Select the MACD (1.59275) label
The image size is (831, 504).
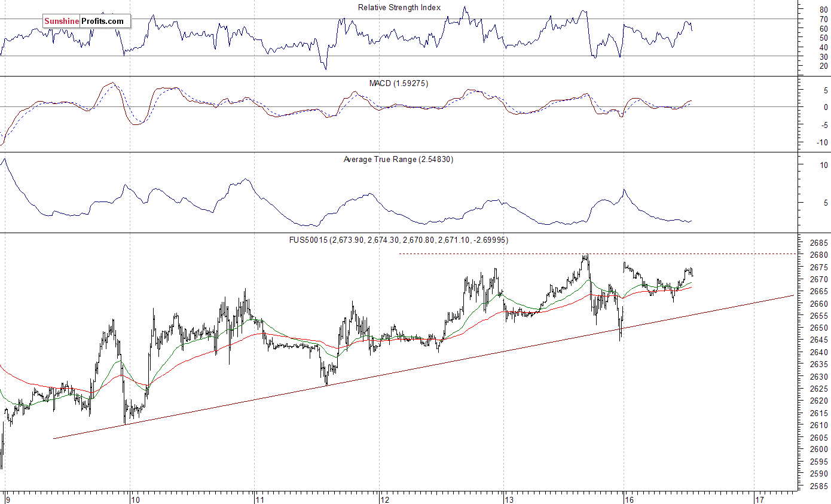(x=399, y=84)
